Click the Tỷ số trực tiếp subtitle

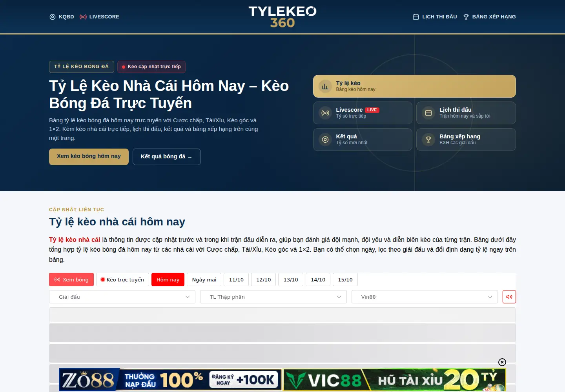tap(351, 116)
